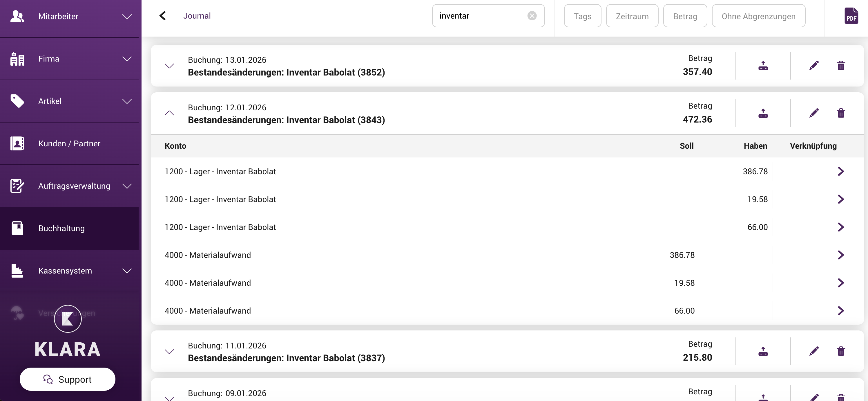
Task: Edit booking Inventar Babolat (3843)
Action: (x=814, y=113)
